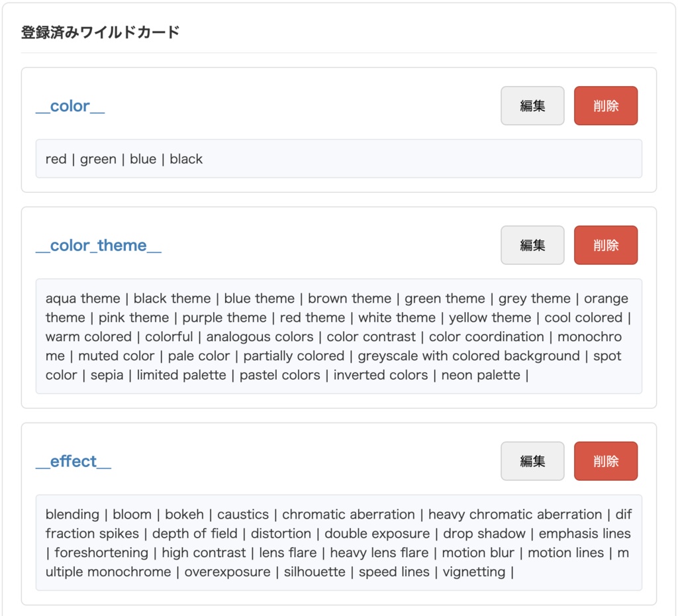This screenshot has width=678, height=616.
Task: Select the red | green | blue content box
Action: pyautogui.click(x=339, y=159)
